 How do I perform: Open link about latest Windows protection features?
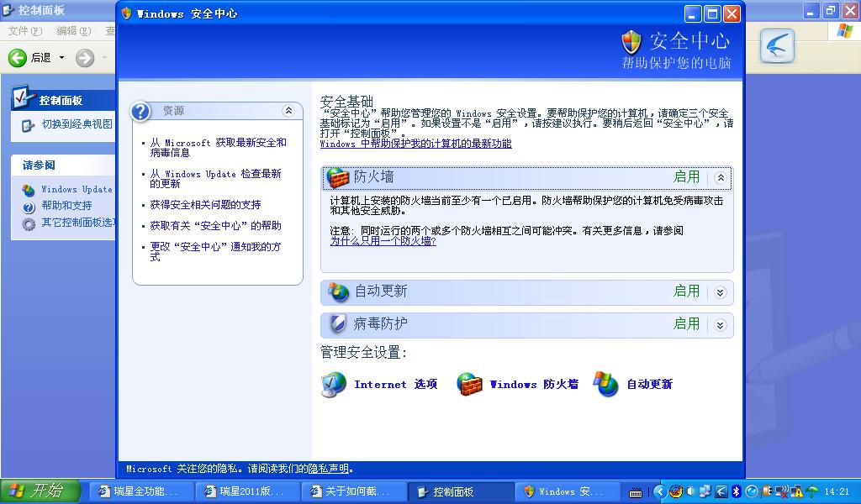[x=415, y=144]
